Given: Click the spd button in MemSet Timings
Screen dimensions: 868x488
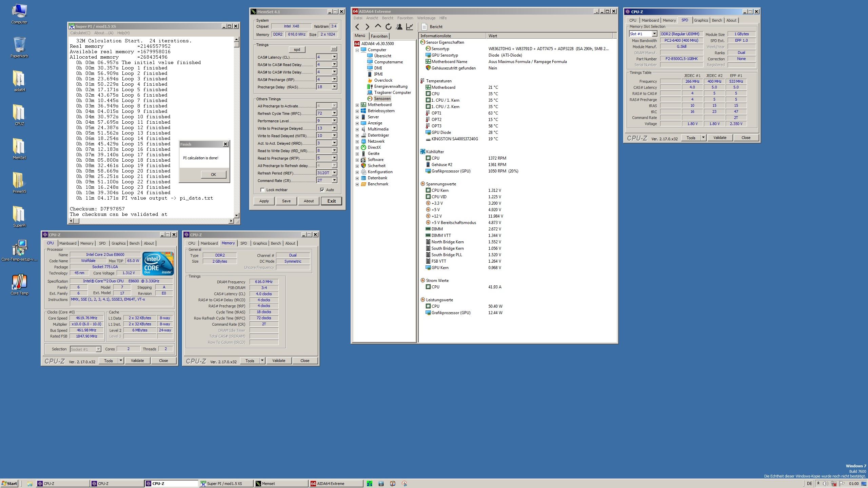Looking at the screenshot, I should click(296, 49).
